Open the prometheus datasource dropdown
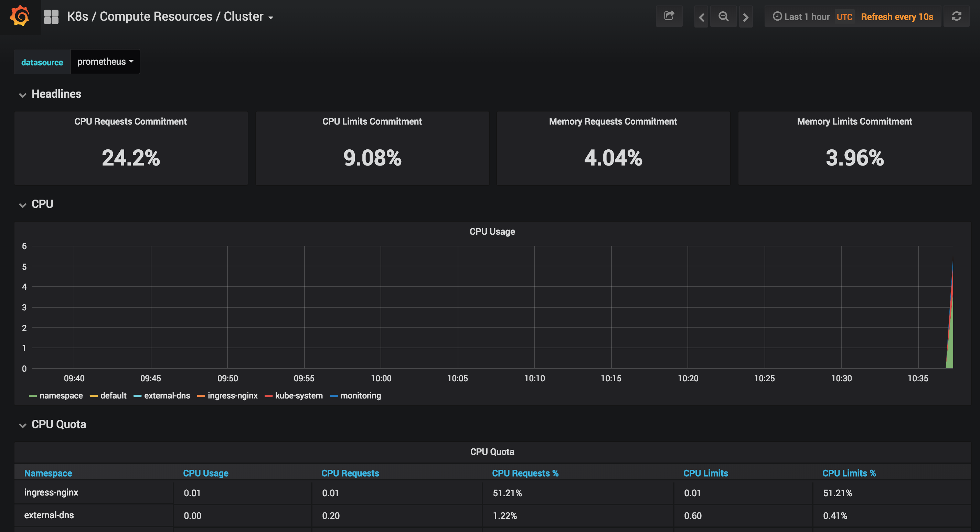Image resolution: width=980 pixels, height=532 pixels. [x=105, y=61]
